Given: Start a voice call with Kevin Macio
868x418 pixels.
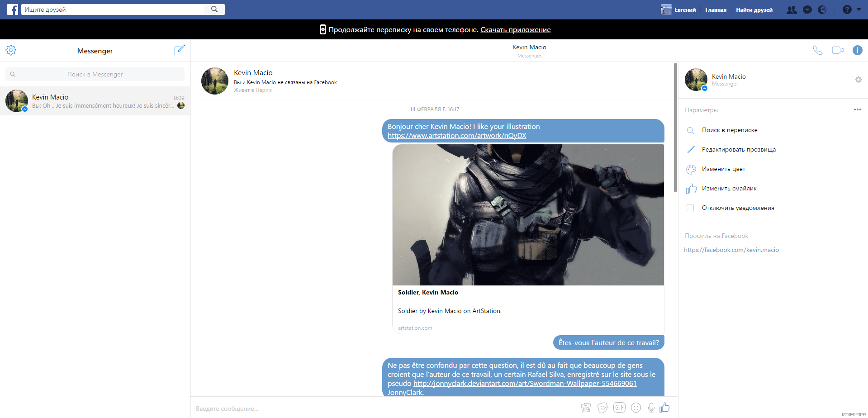Looking at the screenshot, I should tap(818, 50).
